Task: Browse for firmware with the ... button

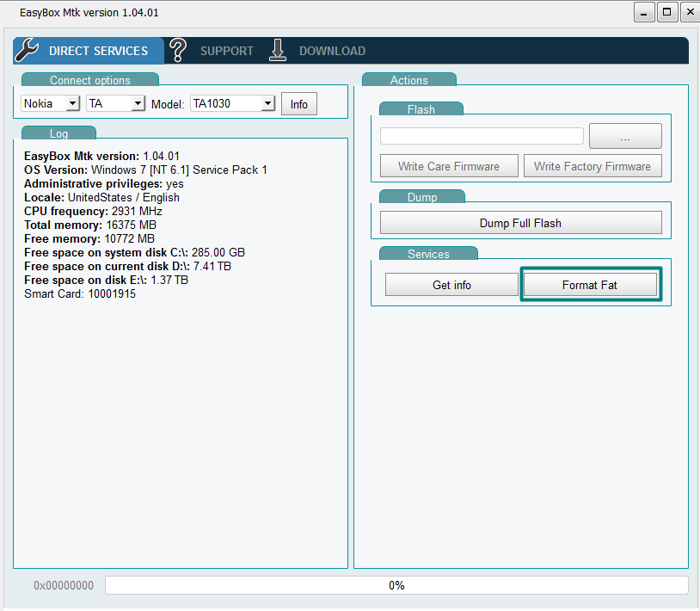Action: (x=625, y=136)
